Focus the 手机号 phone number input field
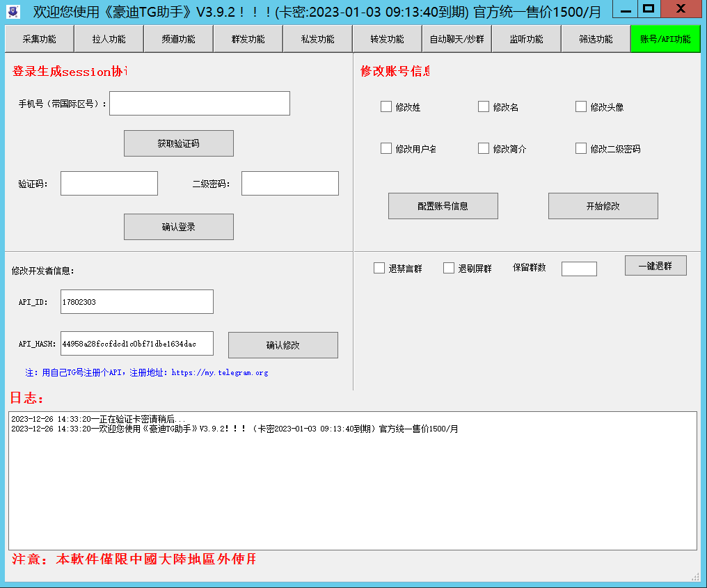 click(x=199, y=104)
